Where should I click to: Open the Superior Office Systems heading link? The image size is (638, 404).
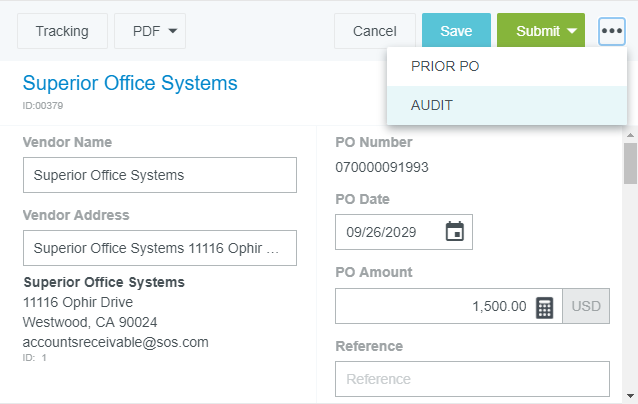point(130,82)
